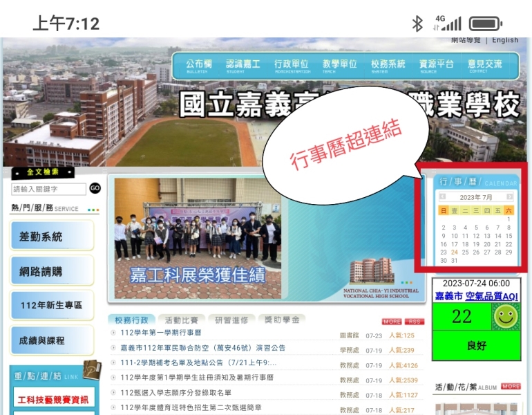Click the school building logo image
532x415 pixels.
(x=372, y=270)
